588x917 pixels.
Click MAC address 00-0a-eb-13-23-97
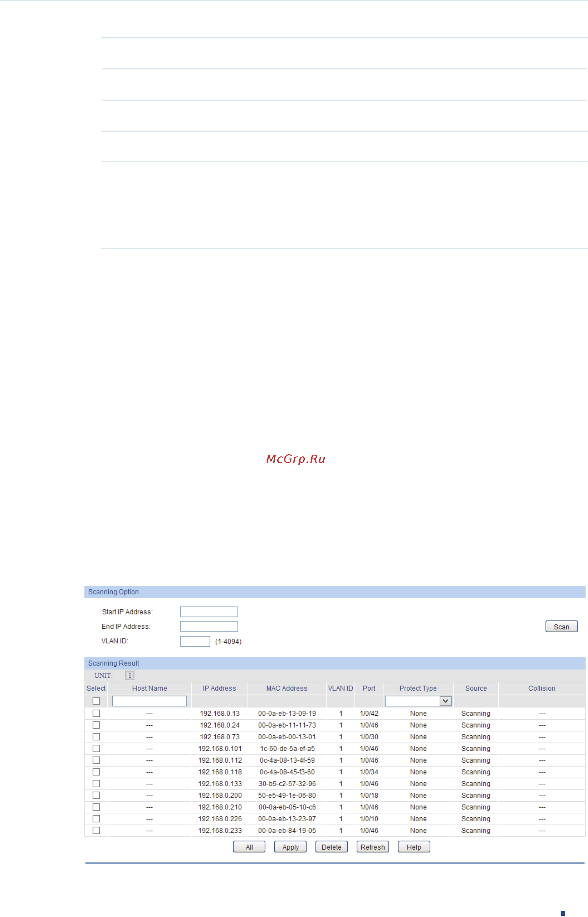coord(287,819)
